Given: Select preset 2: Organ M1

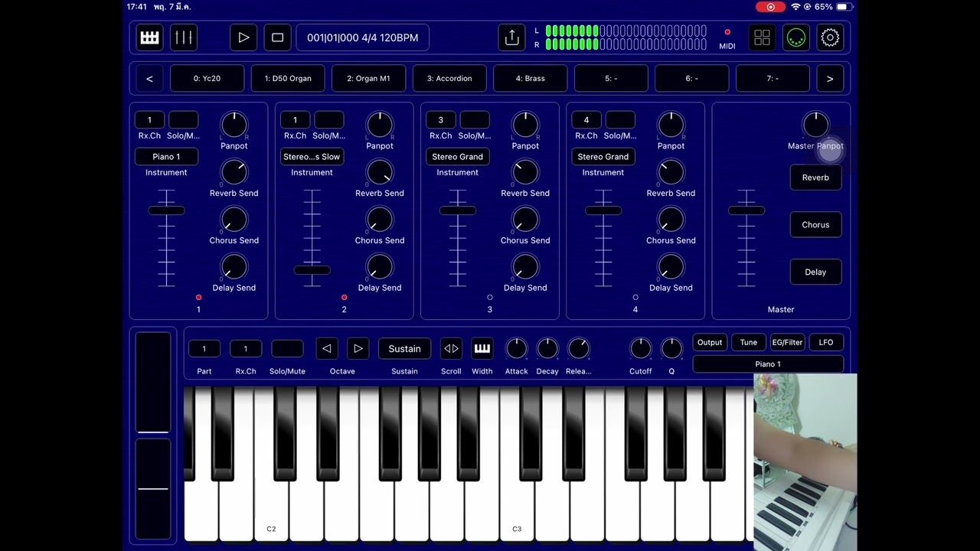Looking at the screenshot, I should point(368,79).
